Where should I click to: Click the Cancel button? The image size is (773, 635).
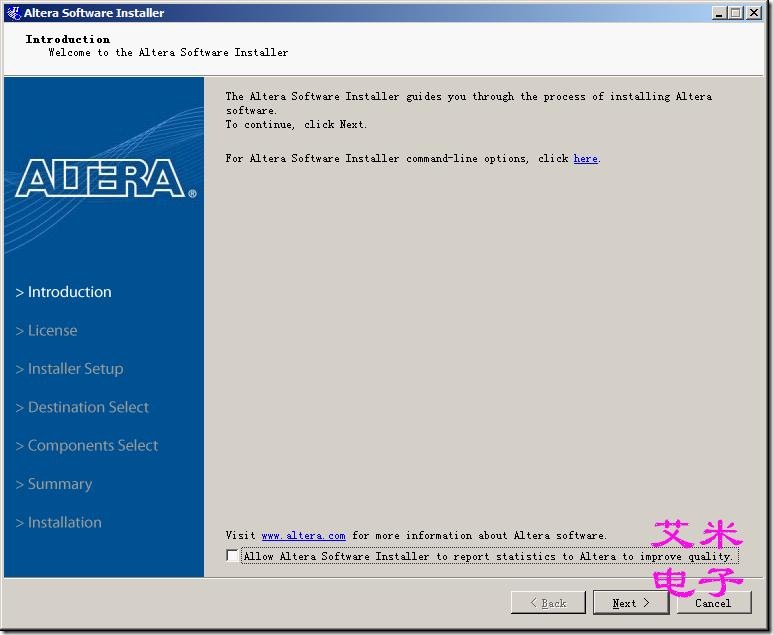pos(713,602)
